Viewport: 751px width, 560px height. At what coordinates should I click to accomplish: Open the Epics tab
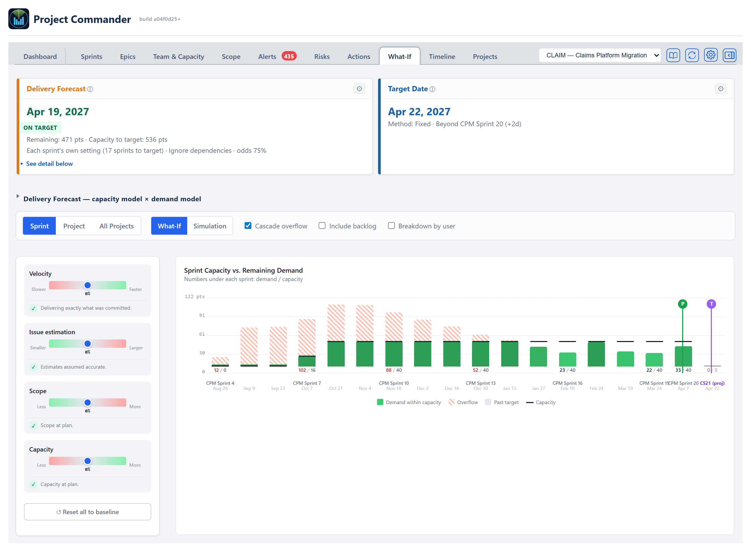point(128,57)
